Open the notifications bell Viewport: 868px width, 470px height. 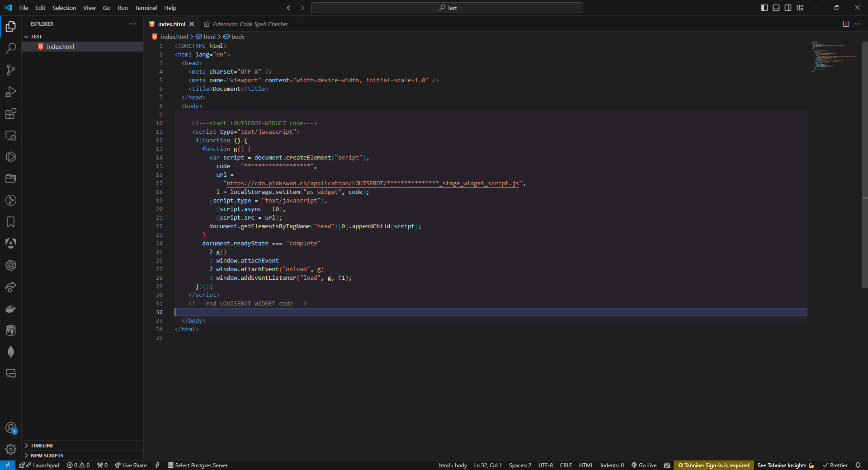858,465
